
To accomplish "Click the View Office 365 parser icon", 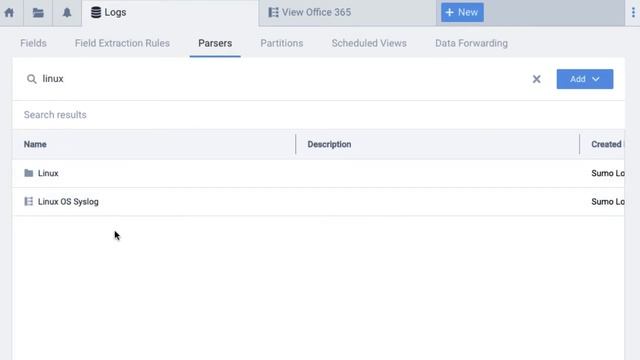I will tap(273, 13).
